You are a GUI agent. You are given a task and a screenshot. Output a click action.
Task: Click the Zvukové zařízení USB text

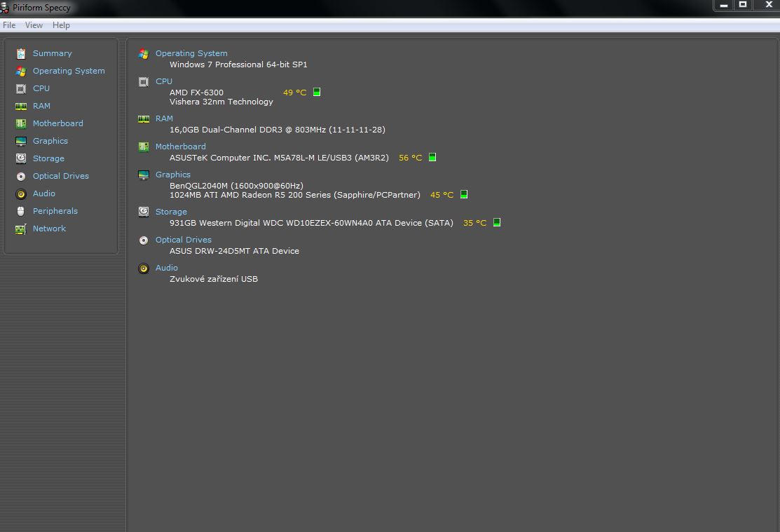[214, 279]
